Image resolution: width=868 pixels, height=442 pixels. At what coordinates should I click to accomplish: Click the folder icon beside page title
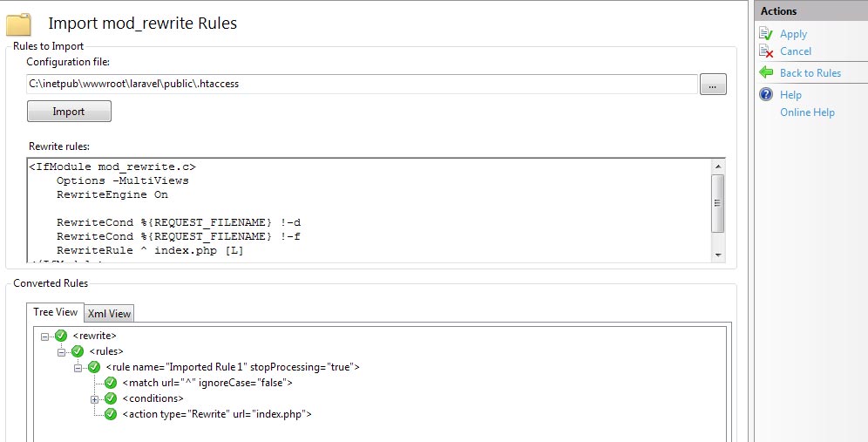19,24
